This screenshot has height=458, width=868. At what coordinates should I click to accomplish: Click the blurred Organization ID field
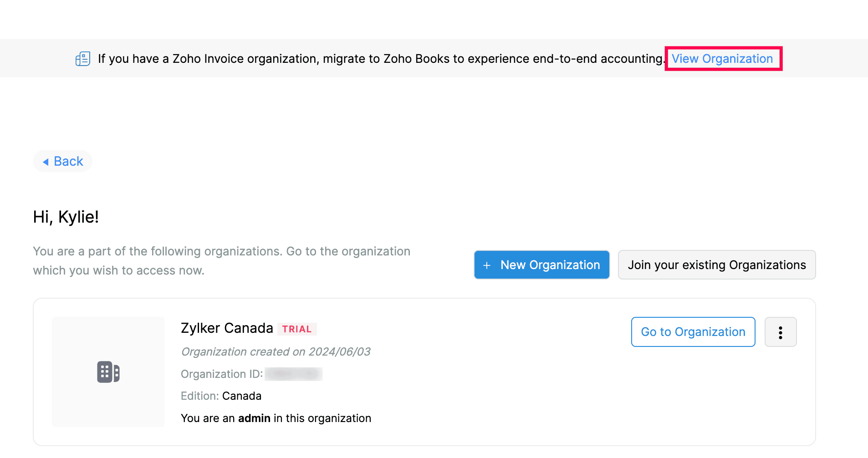293,374
